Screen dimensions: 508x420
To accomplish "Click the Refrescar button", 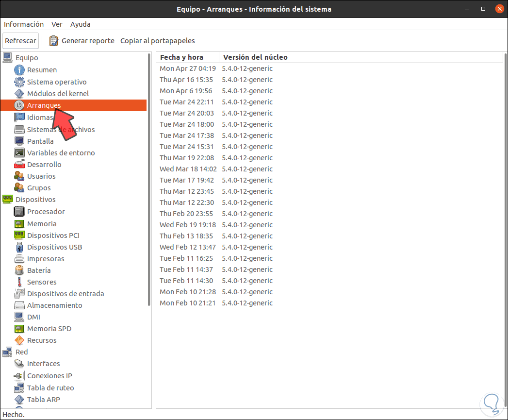I will (20, 41).
